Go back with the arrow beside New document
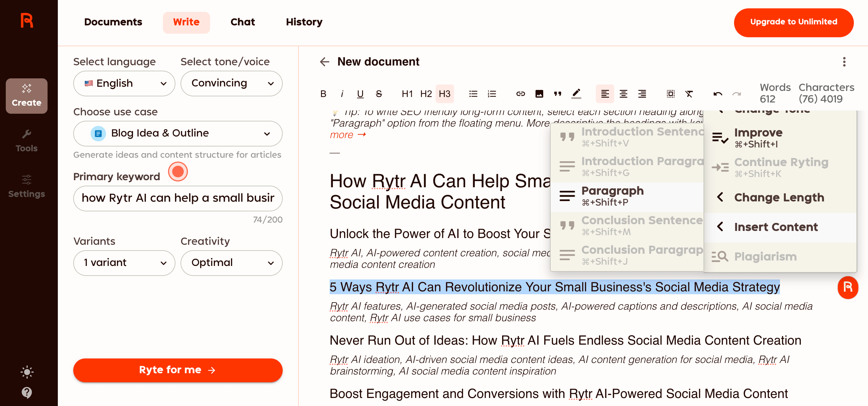The height and width of the screenshot is (406, 868). click(x=324, y=62)
